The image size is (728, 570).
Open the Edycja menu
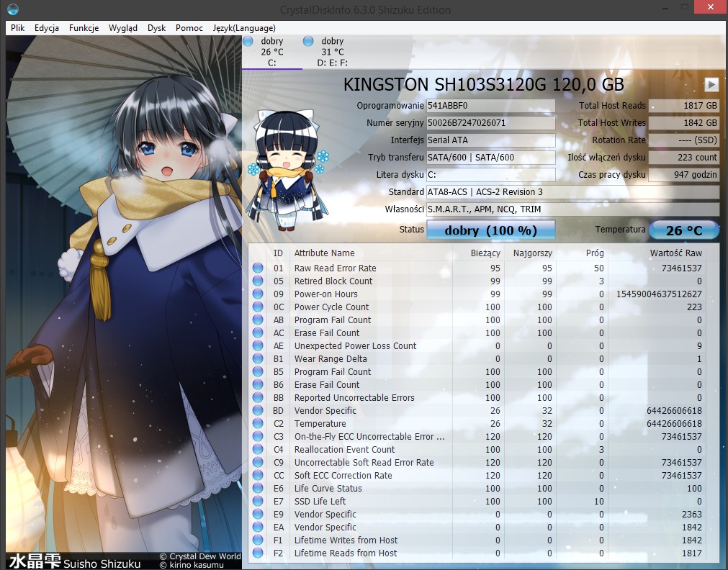pyautogui.click(x=46, y=28)
